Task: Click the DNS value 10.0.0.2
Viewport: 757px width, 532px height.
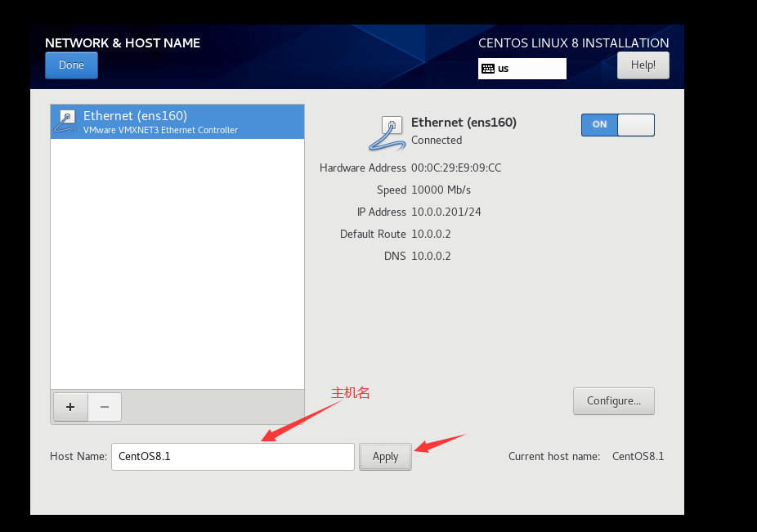Action: click(x=431, y=256)
